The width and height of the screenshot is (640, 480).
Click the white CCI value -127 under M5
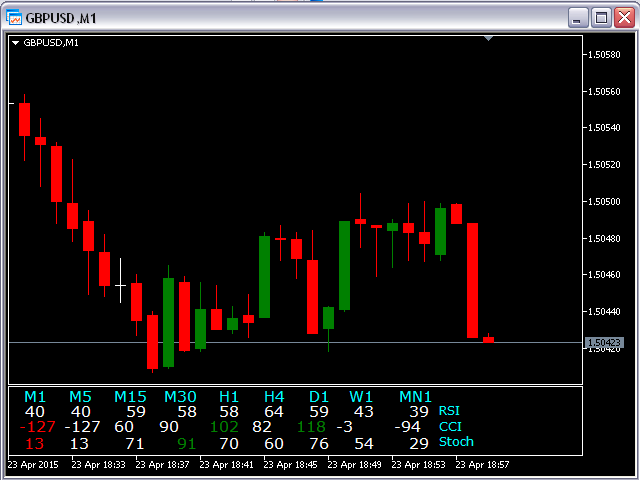point(82,427)
